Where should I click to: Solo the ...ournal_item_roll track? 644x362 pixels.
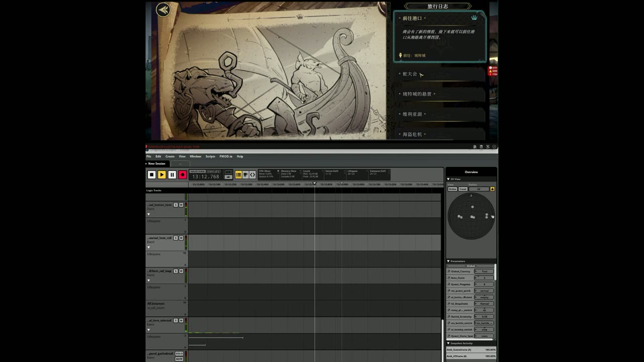(176, 238)
